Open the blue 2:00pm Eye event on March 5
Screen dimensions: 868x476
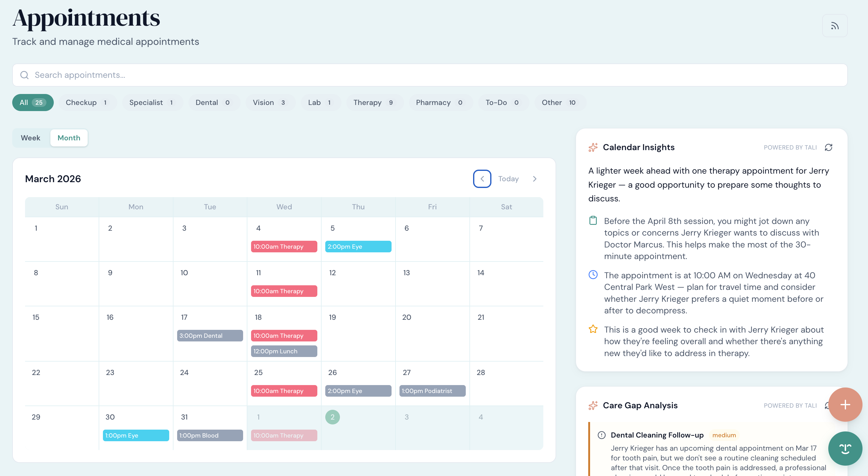click(x=358, y=247)
